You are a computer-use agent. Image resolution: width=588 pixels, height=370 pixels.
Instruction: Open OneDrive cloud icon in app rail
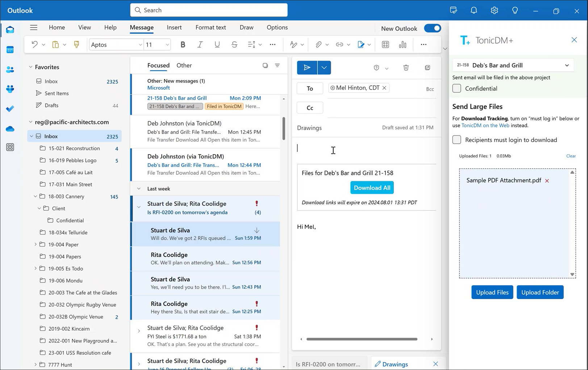pyautogui.click(x=10, y=128)
